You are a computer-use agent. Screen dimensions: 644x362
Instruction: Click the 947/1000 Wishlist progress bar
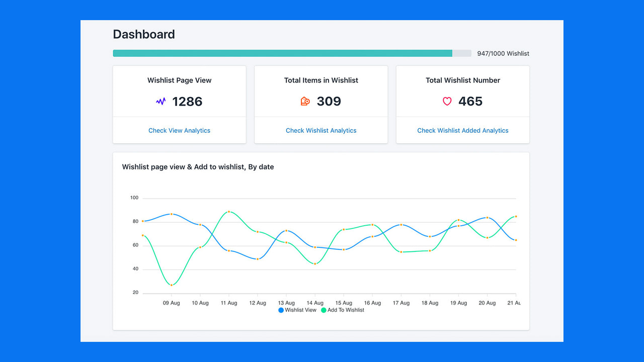click(292, 53)
